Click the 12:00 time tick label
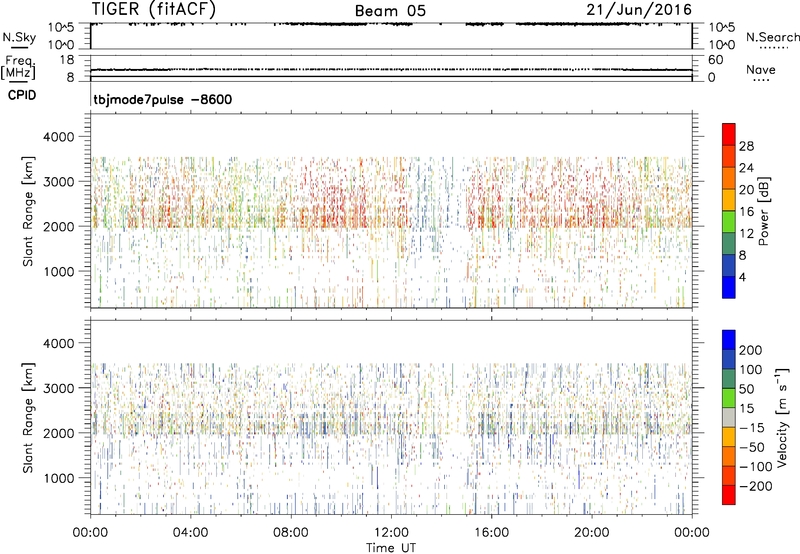This screenshot has width=800, height=554. pos(391,533)
